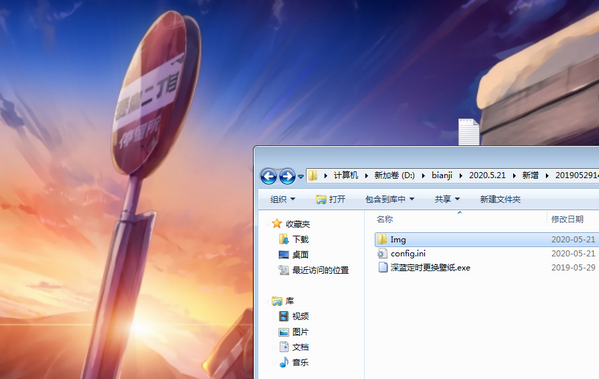
Task: Select bianji in the address breadcrumb
Action: pos(442,175)
